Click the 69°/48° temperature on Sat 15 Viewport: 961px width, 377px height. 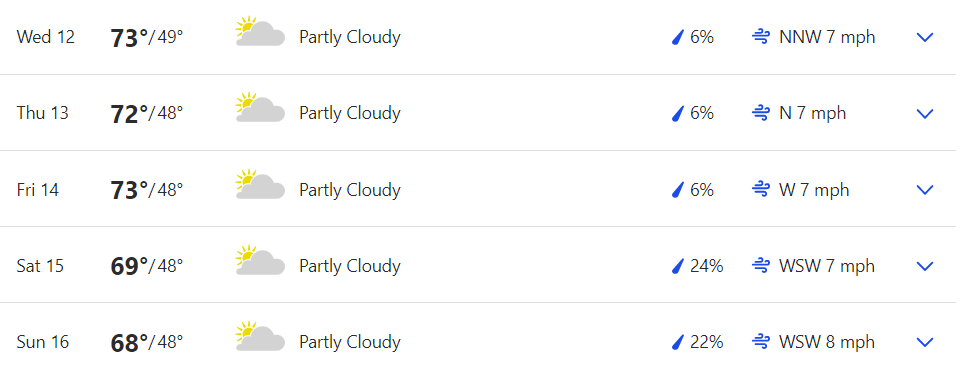click(147, 267)
